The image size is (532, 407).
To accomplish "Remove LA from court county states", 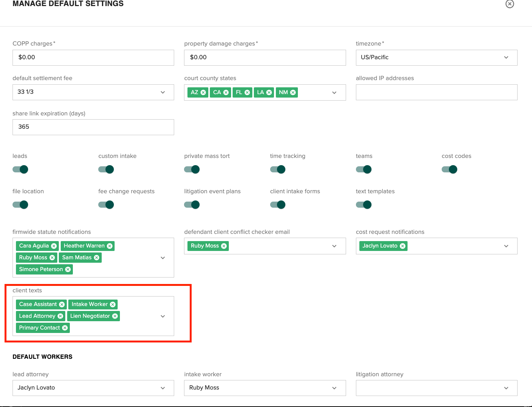I will point(269,92).
